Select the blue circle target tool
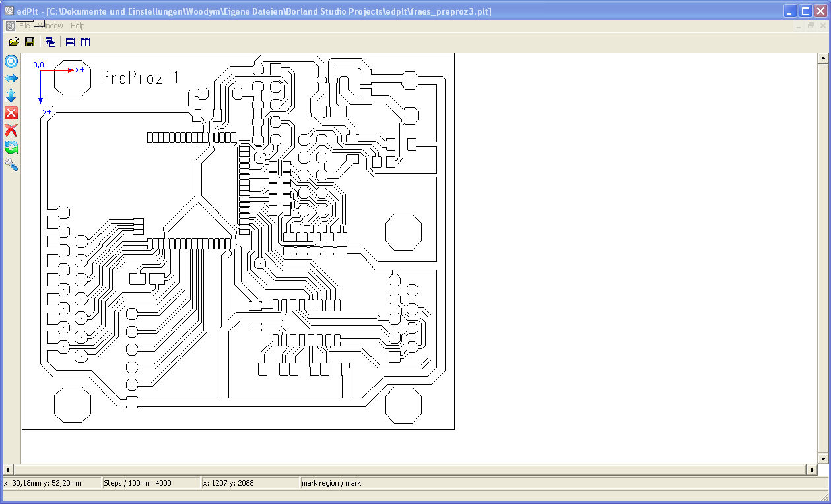The image size is (831, 504). tap(11, 61)
